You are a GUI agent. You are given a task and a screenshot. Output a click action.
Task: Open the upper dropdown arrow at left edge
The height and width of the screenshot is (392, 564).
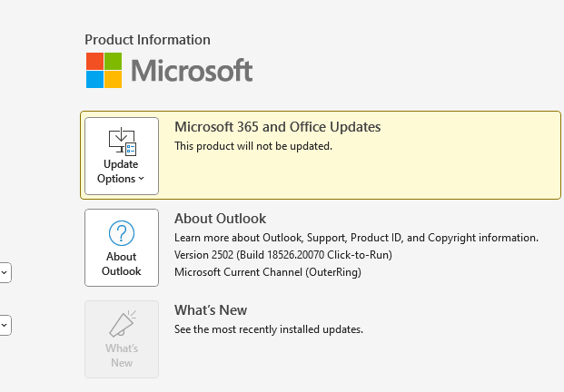point(5,271)
